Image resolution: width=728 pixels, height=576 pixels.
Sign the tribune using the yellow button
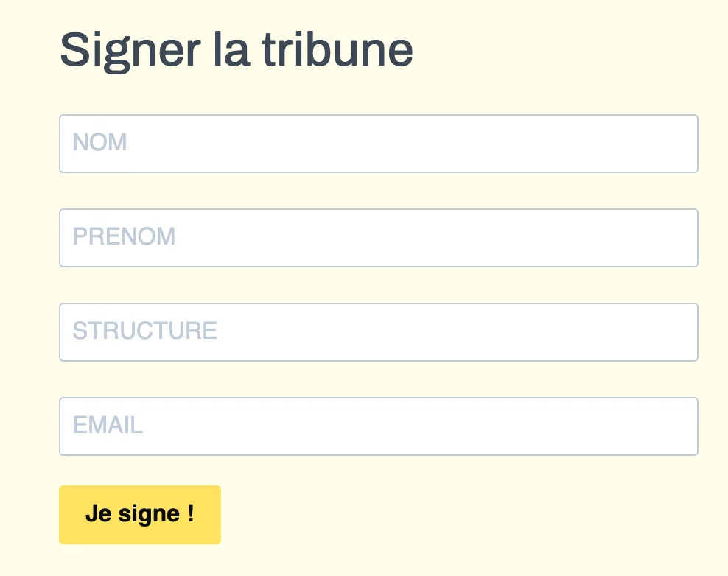pos(140,515)
